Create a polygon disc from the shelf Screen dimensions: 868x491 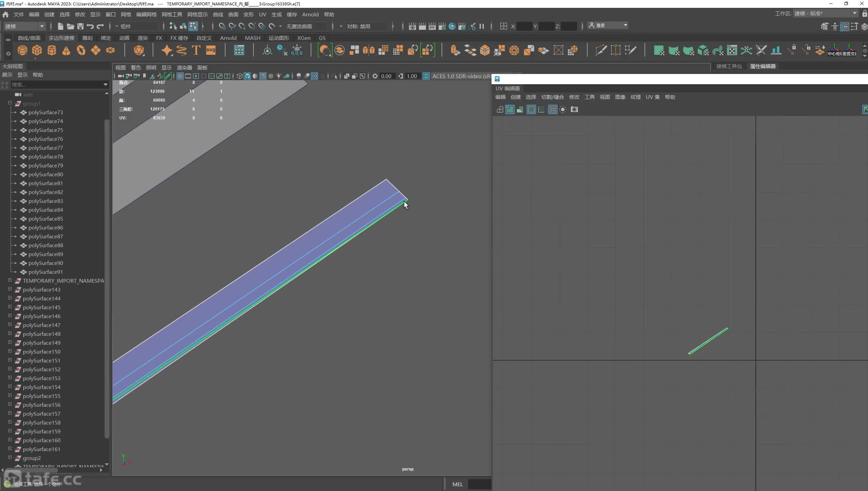pyautogui.click(x=110, y=50)
